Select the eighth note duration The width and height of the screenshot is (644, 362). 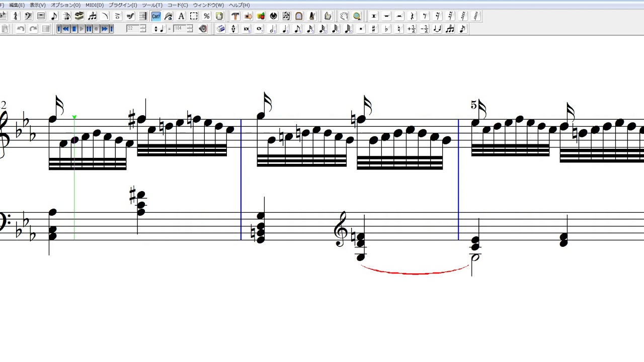[x=297, y=29]
